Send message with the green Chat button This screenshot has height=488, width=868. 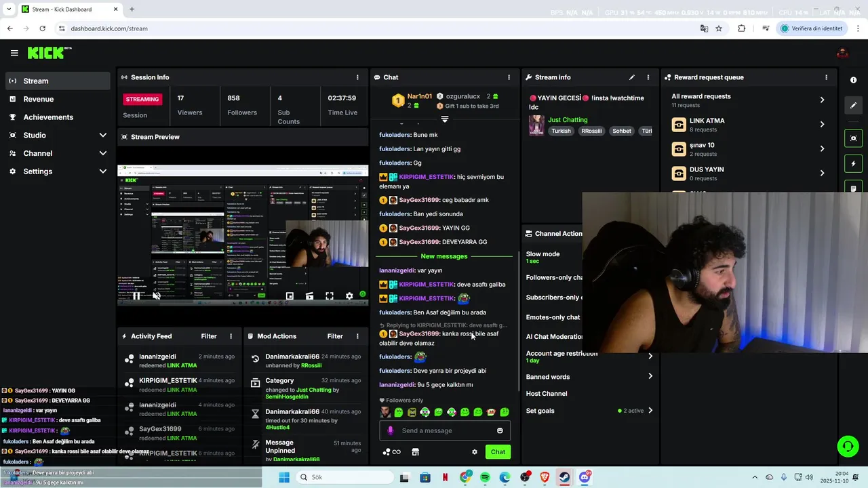pos(498,452)
